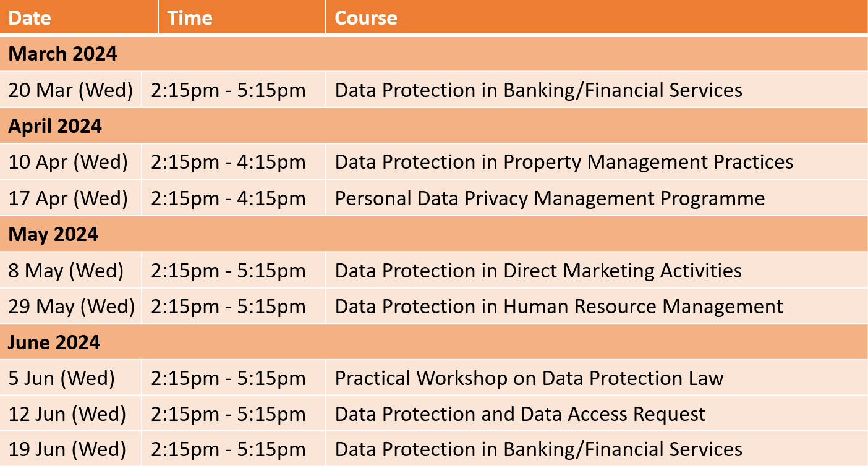Click the Course column header
The image size is (868, 466).
[x=597, y=17]
